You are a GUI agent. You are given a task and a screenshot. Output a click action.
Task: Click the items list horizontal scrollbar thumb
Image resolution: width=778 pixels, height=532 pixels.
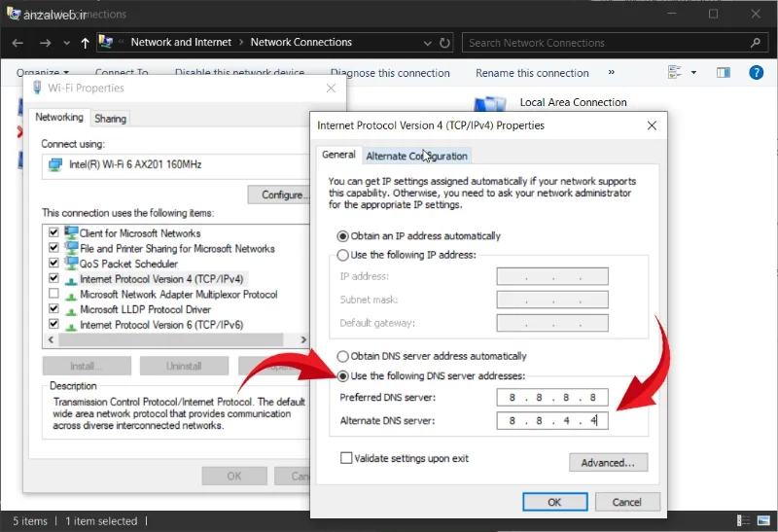(171, 340)
